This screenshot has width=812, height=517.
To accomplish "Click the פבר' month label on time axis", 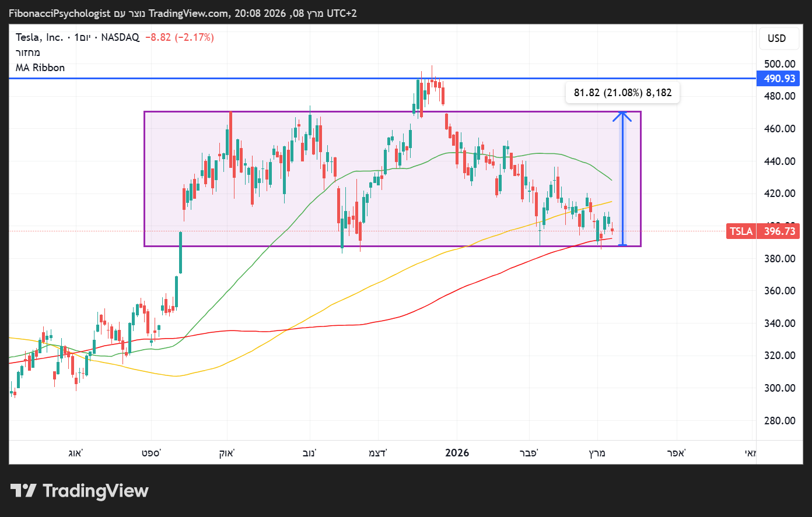I will pyautogui.click(x=529, y=453).
